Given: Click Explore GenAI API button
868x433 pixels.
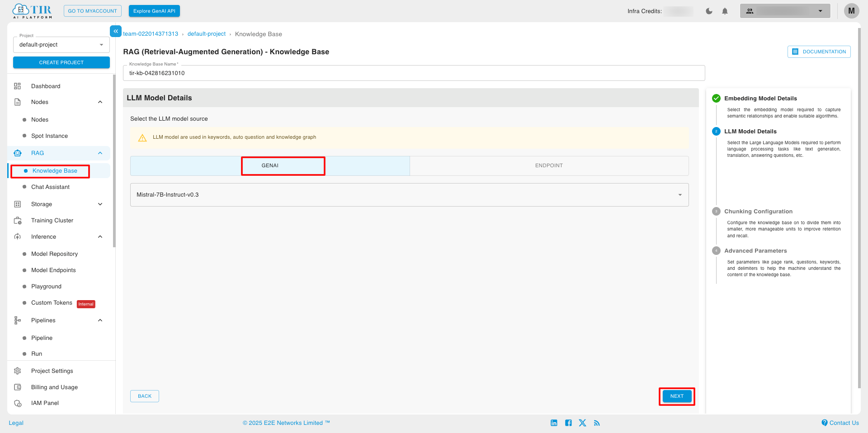Looking at the screenshot, I should [154, 11].
